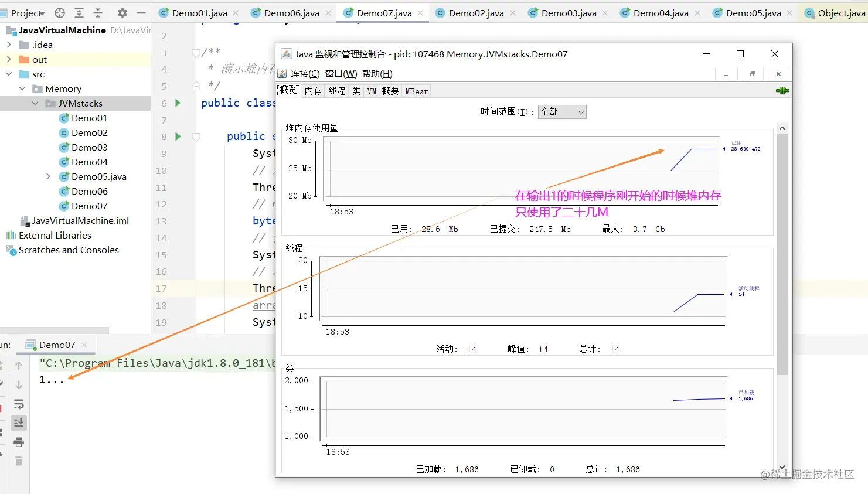
Task: Expand the .idea folder
Action: click(9, 45)
